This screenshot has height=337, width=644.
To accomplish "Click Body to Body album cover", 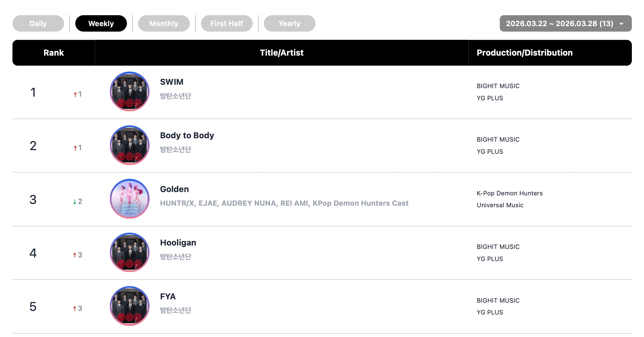I will (130, 145).
